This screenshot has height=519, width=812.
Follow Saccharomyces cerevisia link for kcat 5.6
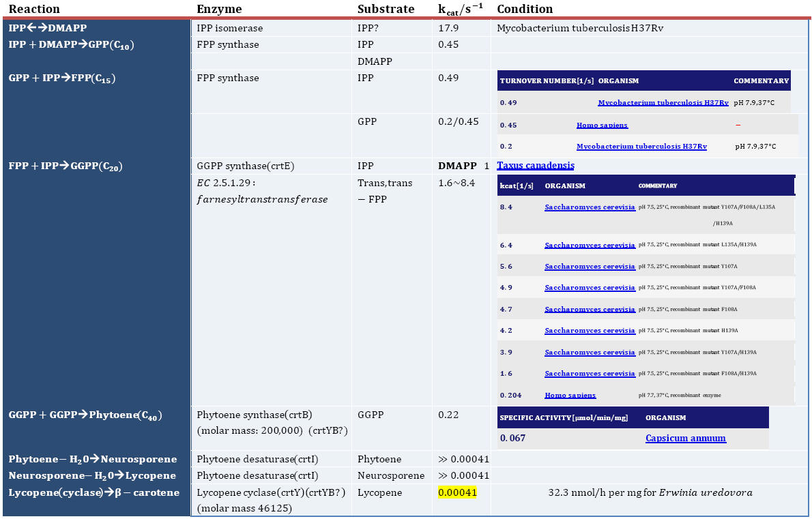click(x=590, y=267)
